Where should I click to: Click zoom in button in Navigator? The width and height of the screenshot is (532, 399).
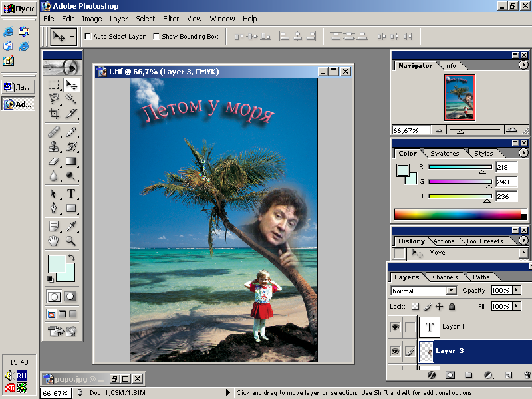[x=511, y=130]
